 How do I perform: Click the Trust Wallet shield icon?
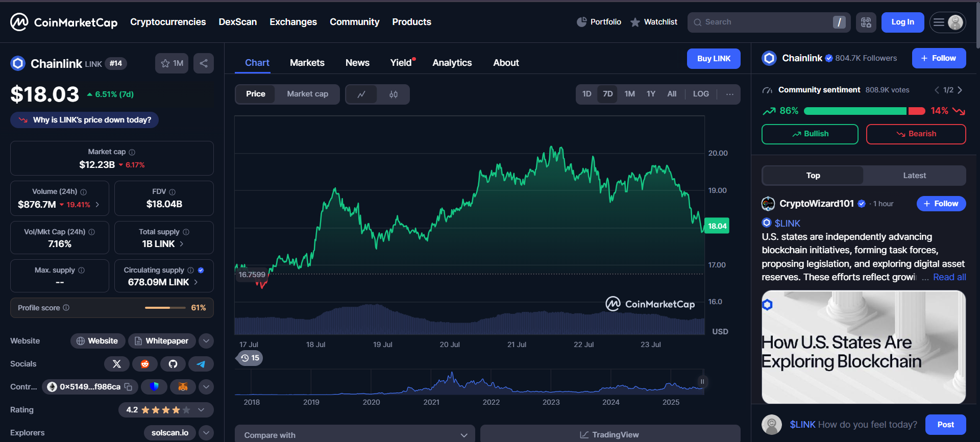[x=154, y=387]
